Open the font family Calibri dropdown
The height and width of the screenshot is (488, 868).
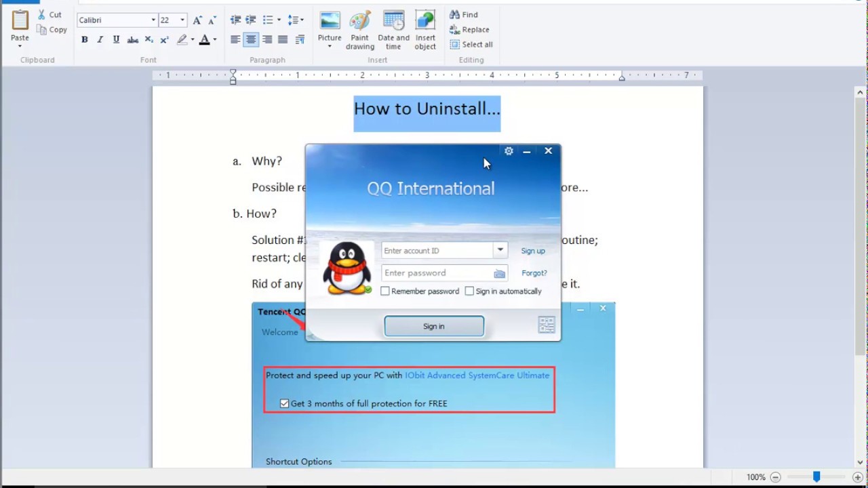(153, 20)
